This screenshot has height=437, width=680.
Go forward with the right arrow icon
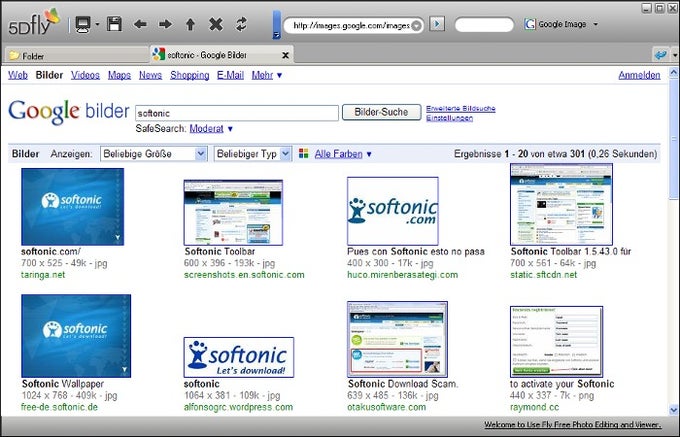point(165,24)
